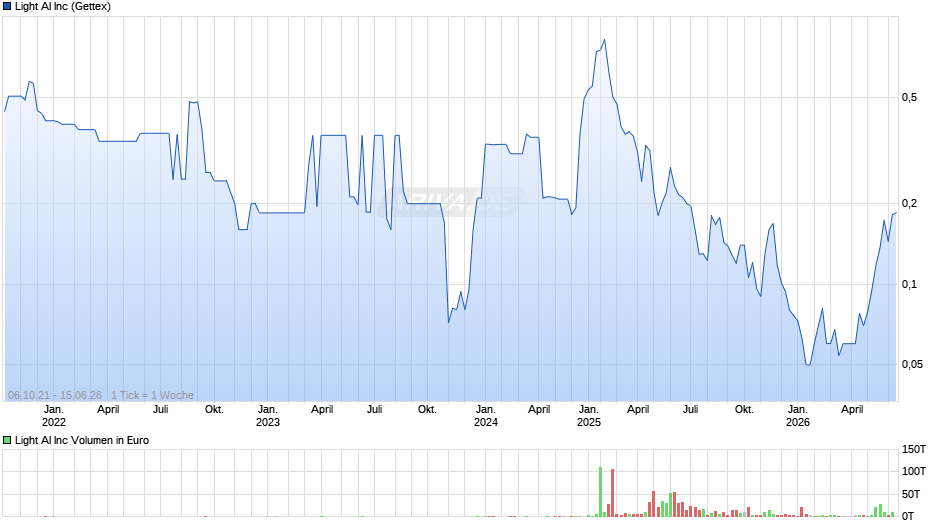Viewport: 940px width, 526px height.
Task: Click the blue legend square for Light AI Inc
Action: (x=7, y=7)
